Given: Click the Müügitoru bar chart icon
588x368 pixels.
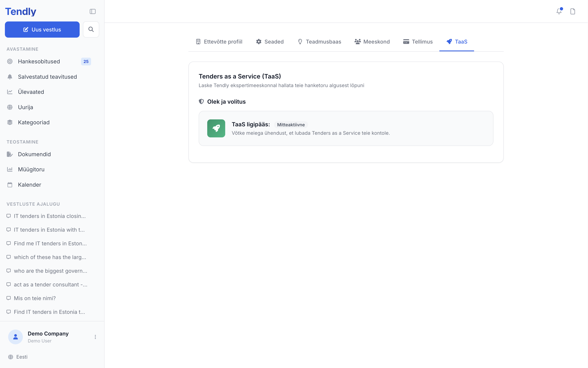Looking at the screenshot, I should [x=10, y=169].
